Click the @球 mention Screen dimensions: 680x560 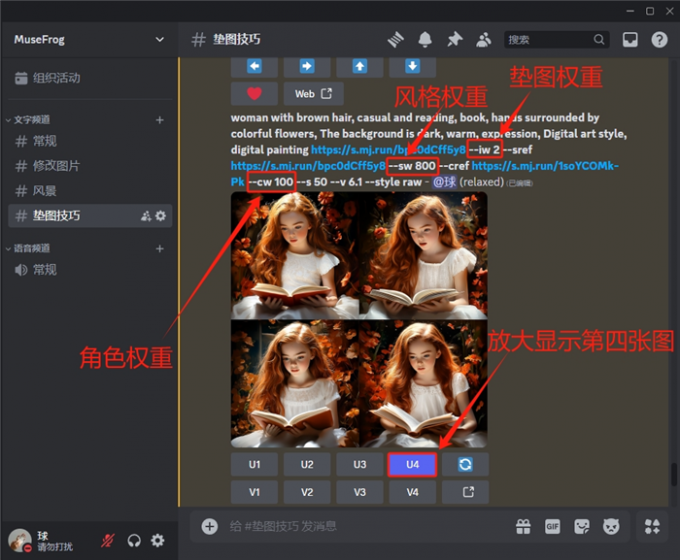(445, 182)
